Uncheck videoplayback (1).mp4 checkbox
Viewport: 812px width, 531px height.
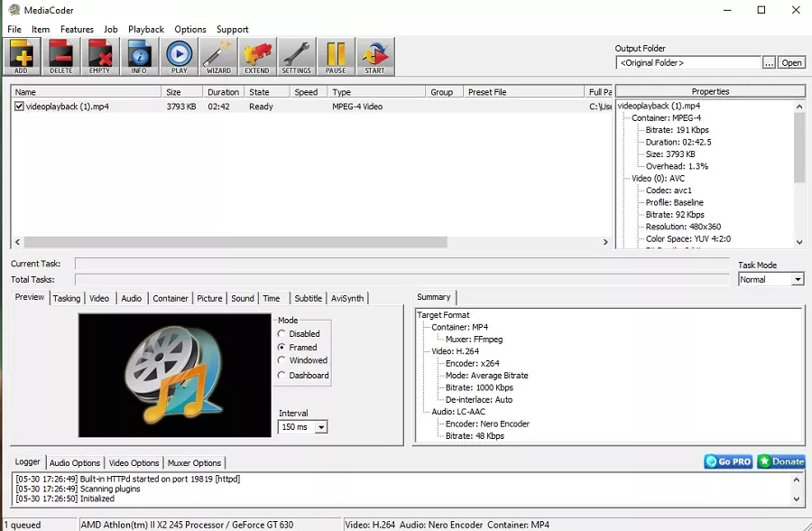click(x=19, y=107)
